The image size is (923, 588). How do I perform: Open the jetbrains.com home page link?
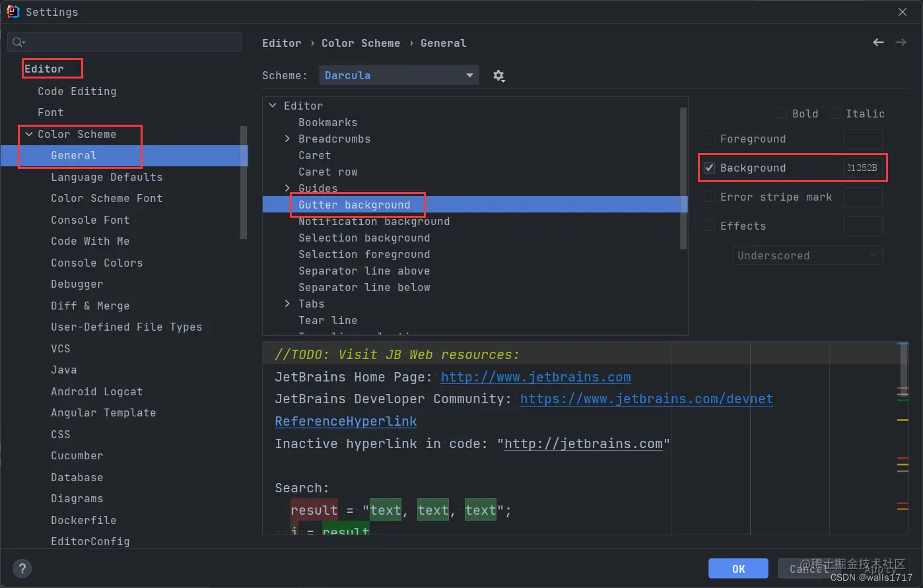click(x=535, y=377)
